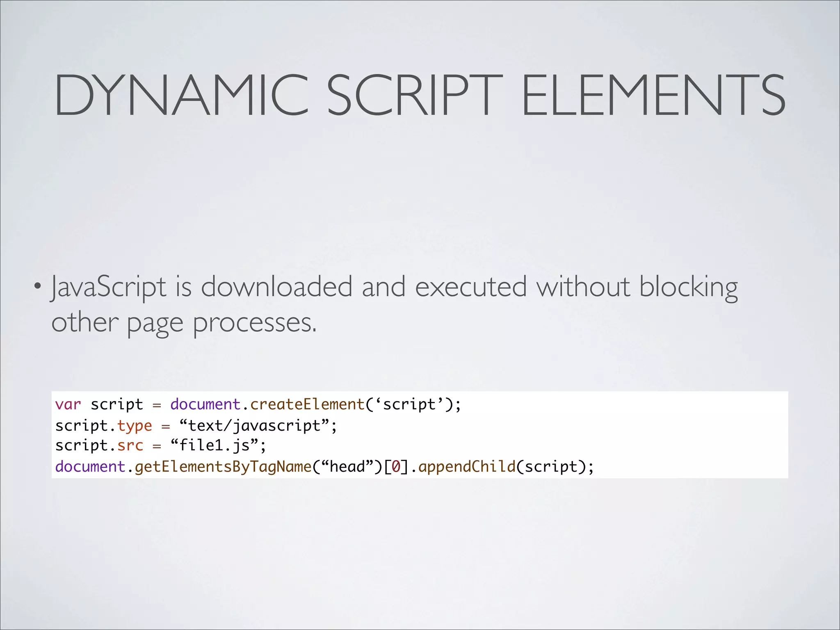
Task: Click the word 'JavaScript' in the bullet text
Action: pyautogui.click(x=108, y=287)
